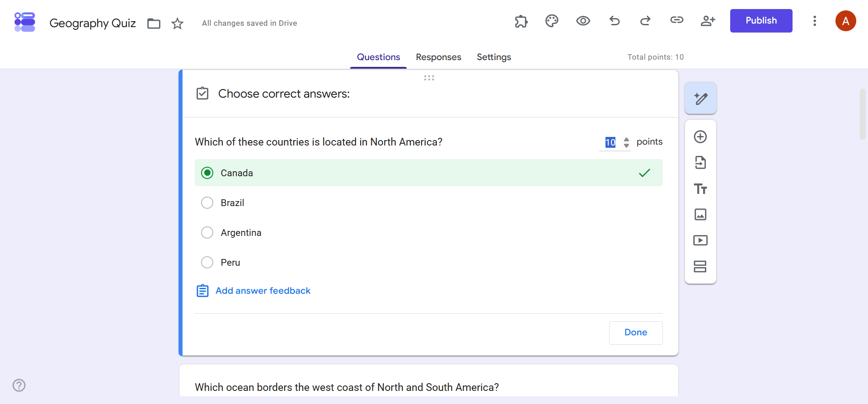Screen dimensions: 868x404
Task: Undo last change
Action: coord(615,20)
